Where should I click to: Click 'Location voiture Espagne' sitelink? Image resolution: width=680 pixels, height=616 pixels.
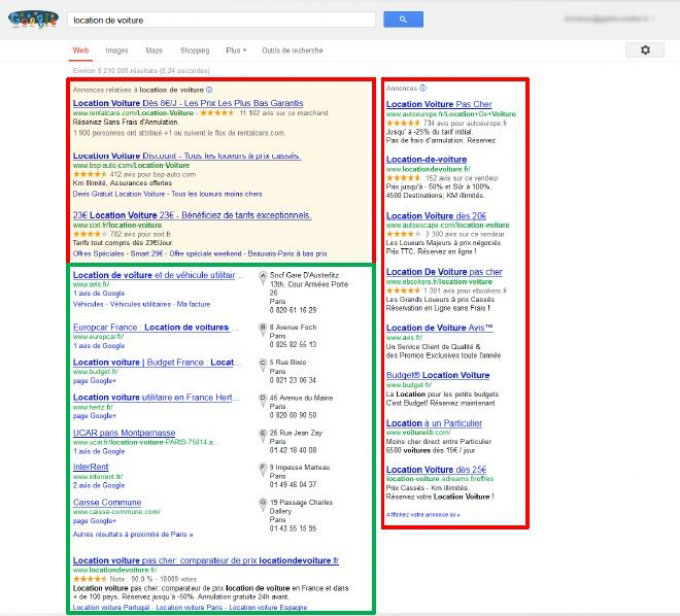tap(268, 607)
